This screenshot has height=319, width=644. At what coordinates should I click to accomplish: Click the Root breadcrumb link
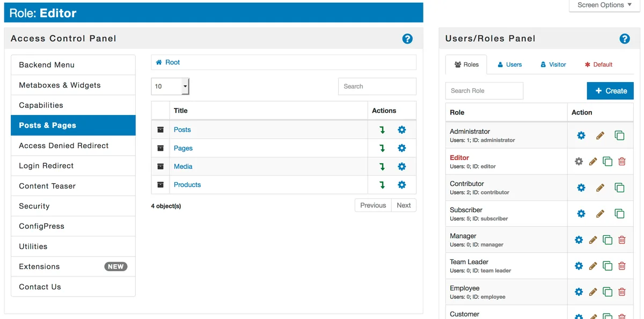coord(172,62)
